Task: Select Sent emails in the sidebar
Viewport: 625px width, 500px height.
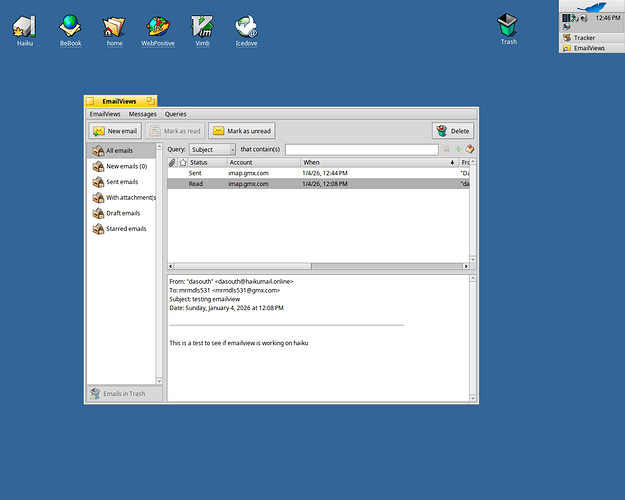Action: pos(121,182)
